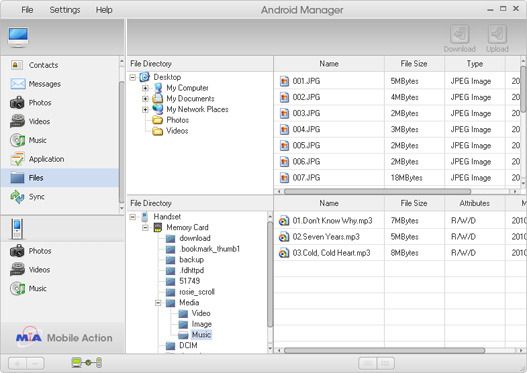Click the handset phone icon
The image size is (527, 373).
17,229
